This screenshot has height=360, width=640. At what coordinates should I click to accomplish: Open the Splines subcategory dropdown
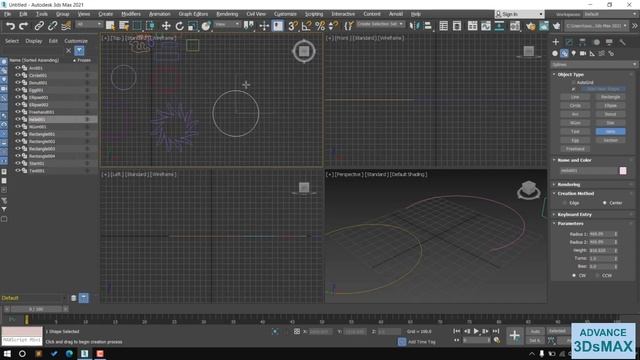coord(594,64)
